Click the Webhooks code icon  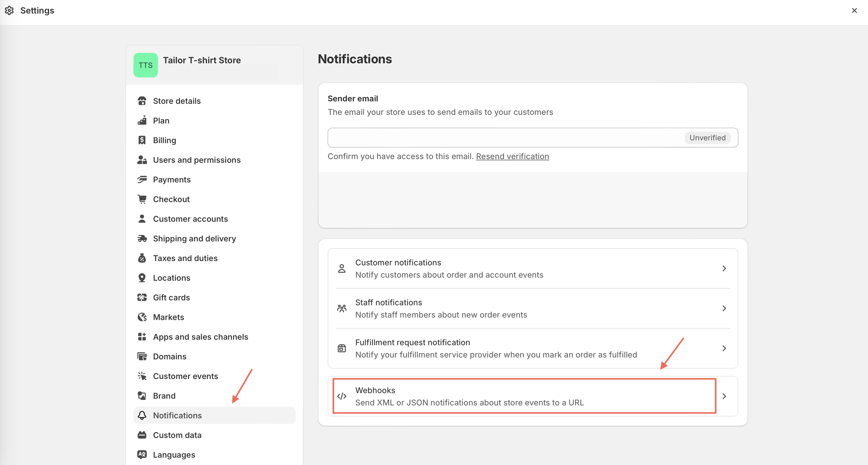[341, 396]
